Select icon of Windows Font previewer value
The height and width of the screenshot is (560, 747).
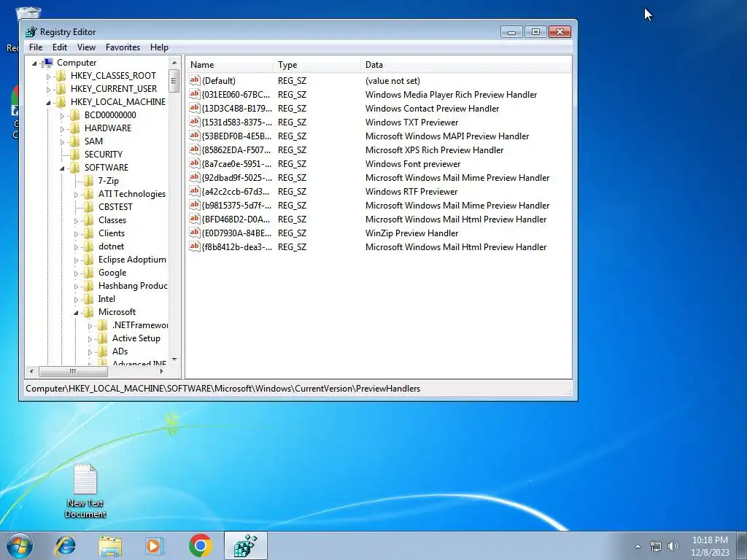(194, 163)
